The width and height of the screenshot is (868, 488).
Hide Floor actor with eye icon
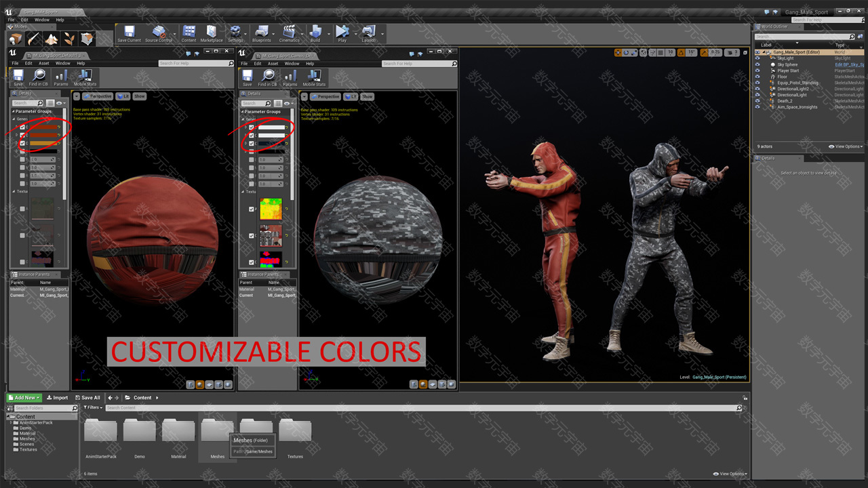click(x=757, y=77)
